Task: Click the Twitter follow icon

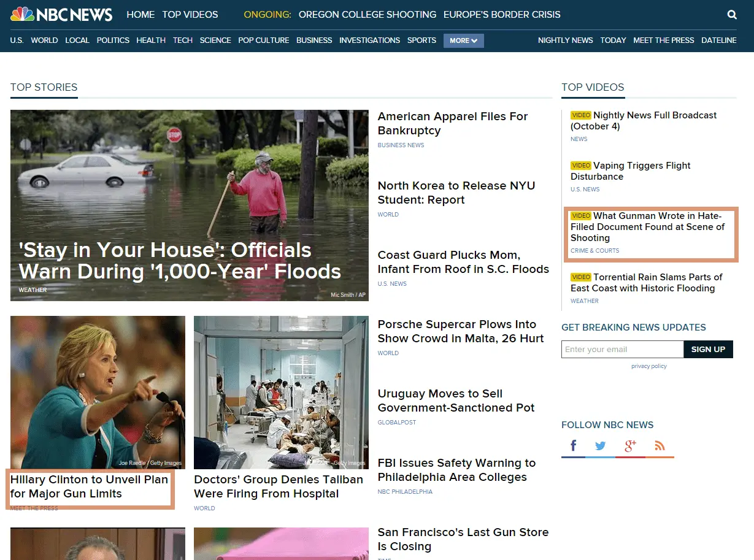Action: pyautogui.click(x=601, y=446)
